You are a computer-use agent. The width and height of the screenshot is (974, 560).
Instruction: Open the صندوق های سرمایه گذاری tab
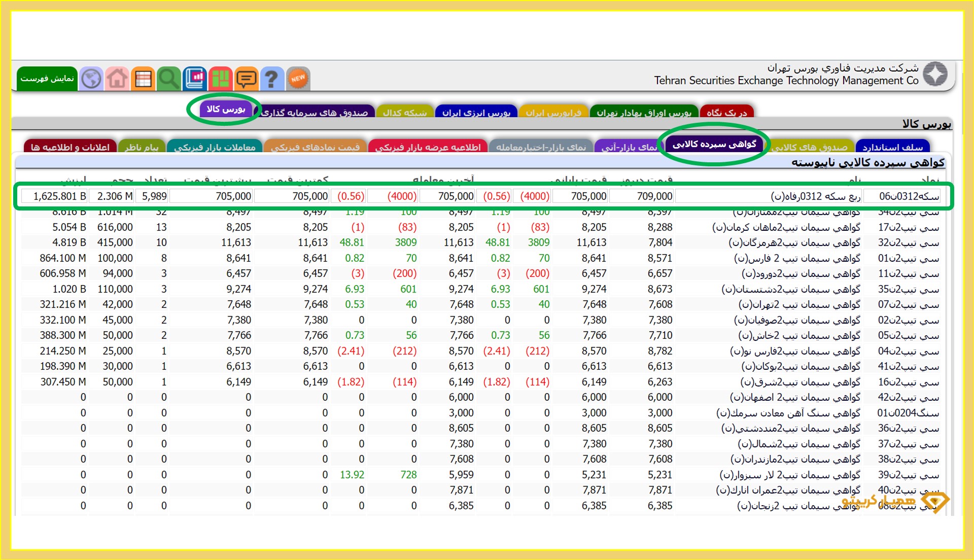[x=315, y=112]
